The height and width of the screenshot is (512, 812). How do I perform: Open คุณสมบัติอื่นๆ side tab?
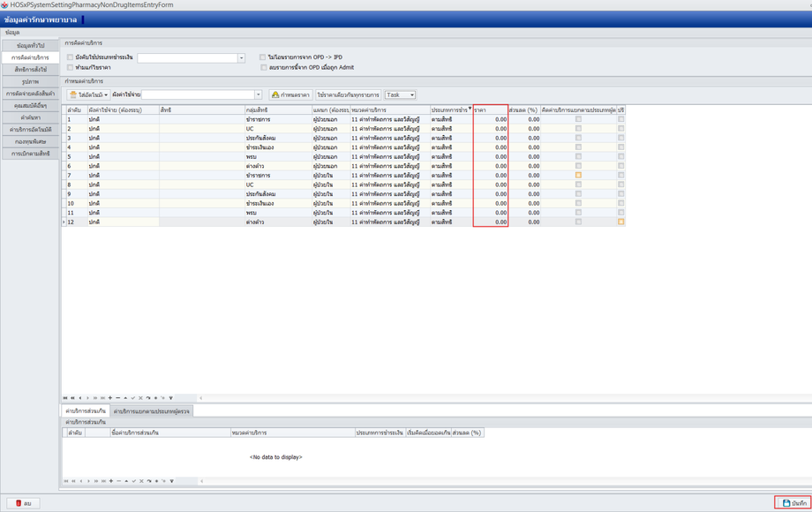pyautogui.click(x=31, y=106)
